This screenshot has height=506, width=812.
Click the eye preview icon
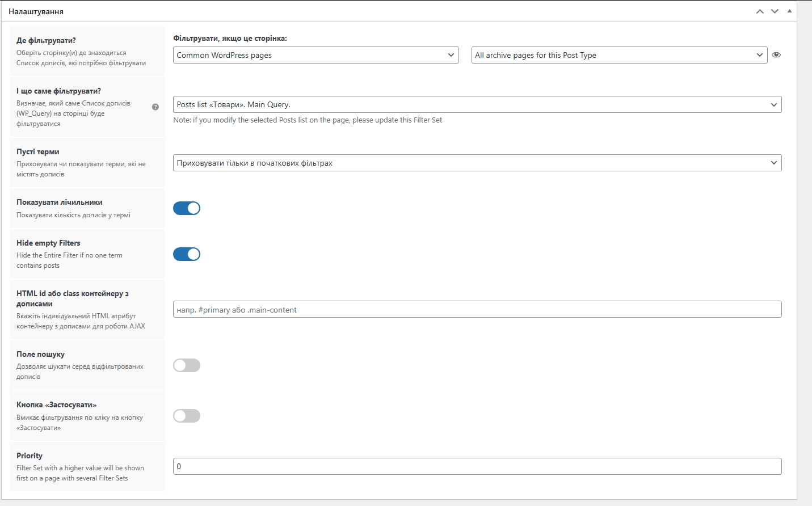coord(776,55)
